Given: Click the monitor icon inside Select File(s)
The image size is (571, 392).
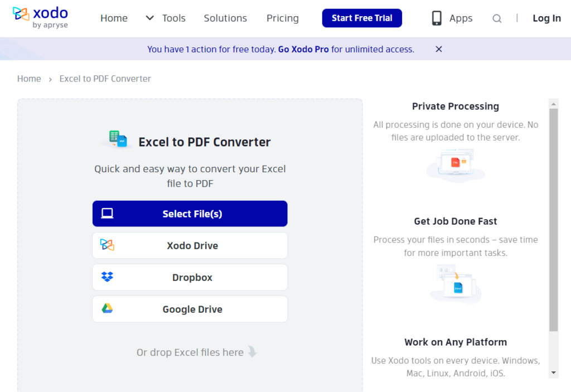Looking at the screenshot, I should [x=108, y=213].
